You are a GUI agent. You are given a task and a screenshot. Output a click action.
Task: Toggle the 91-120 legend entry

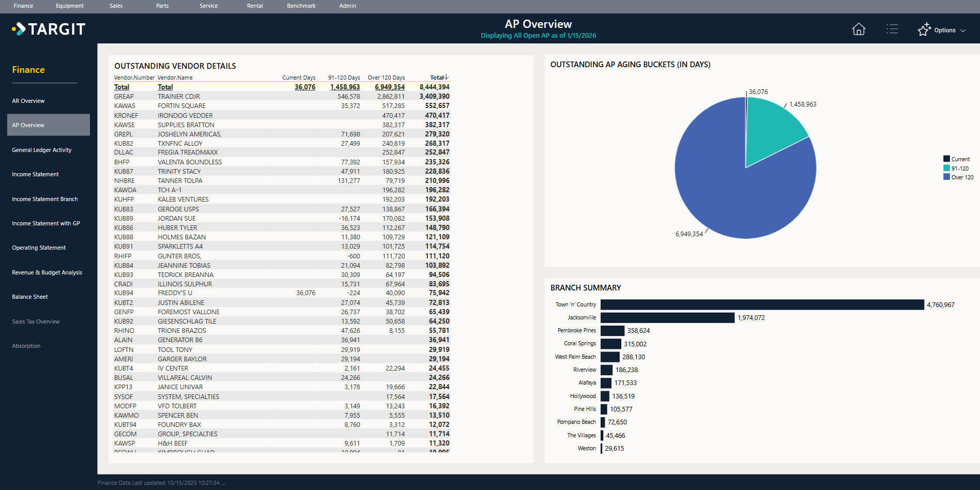tap(959, 168)
